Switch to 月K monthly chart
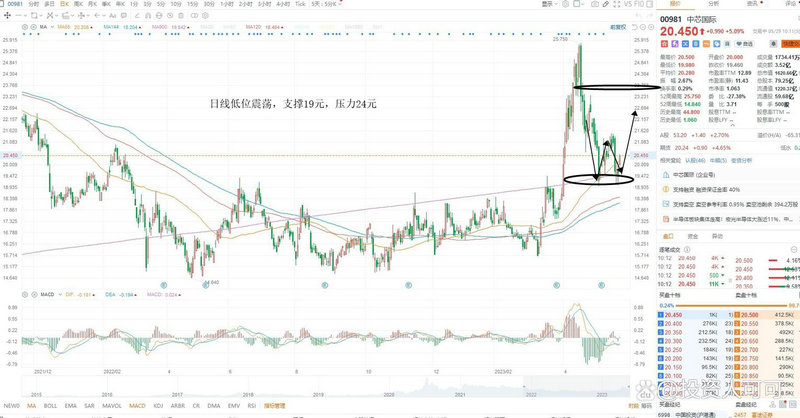800x418 pixels. [x=92, y=4]
